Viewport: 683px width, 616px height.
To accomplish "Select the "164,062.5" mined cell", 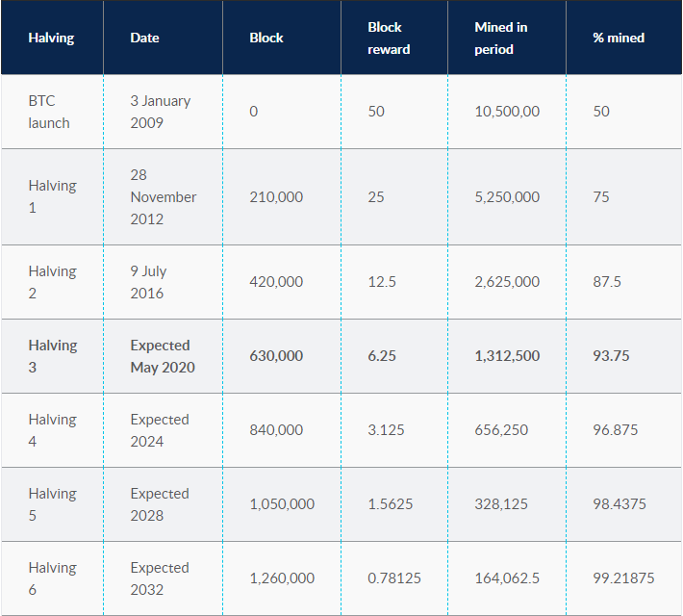I will click(507, 578).
